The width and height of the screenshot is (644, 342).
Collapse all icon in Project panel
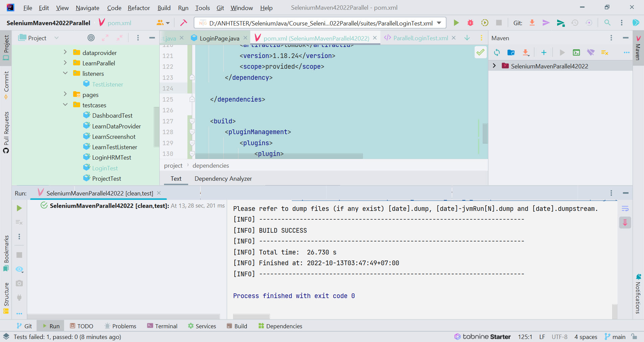[119, 38]
